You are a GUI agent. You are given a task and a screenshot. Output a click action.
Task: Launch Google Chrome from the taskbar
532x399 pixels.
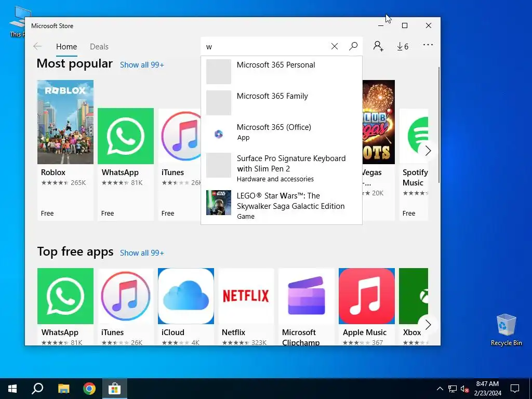tap(89, 389)
